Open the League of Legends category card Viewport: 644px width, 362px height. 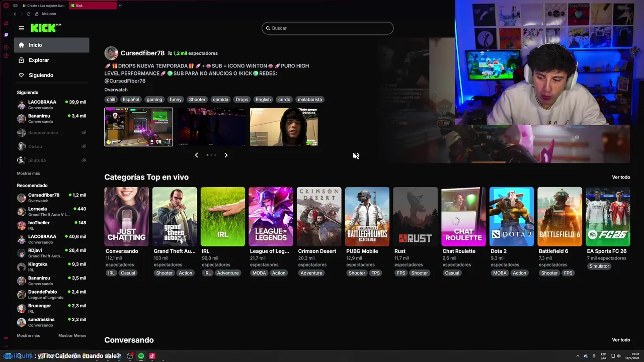271,216
